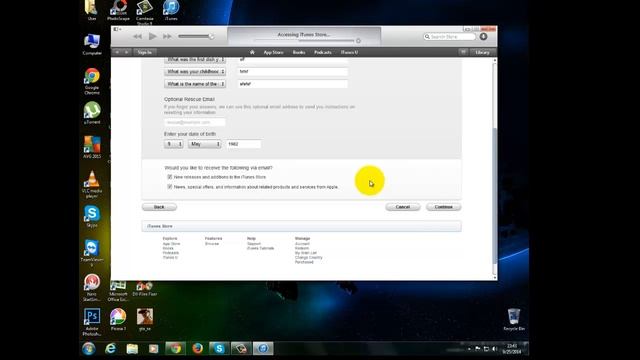
Task: Click the Play button in iTunes
Action: [153, 37]
